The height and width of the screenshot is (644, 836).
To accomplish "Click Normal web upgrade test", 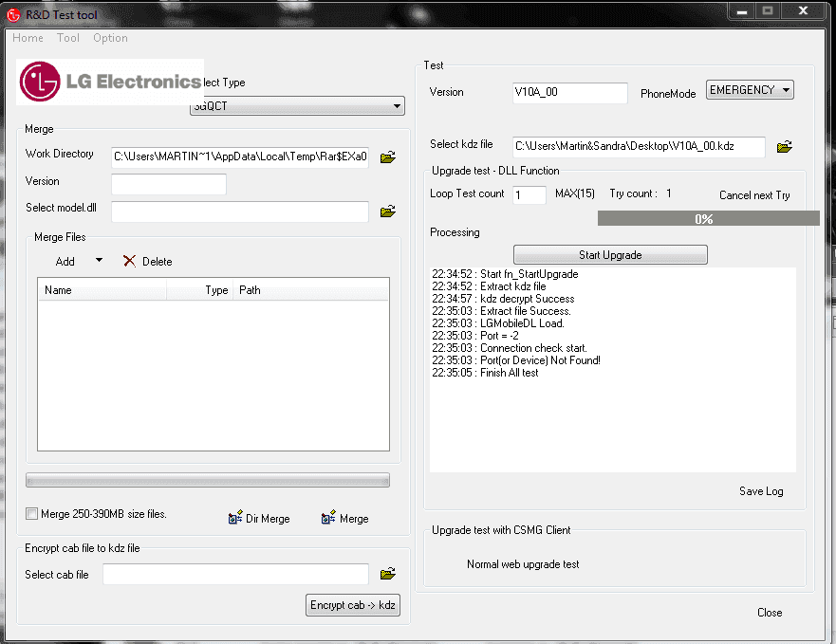I will point(523,564).
